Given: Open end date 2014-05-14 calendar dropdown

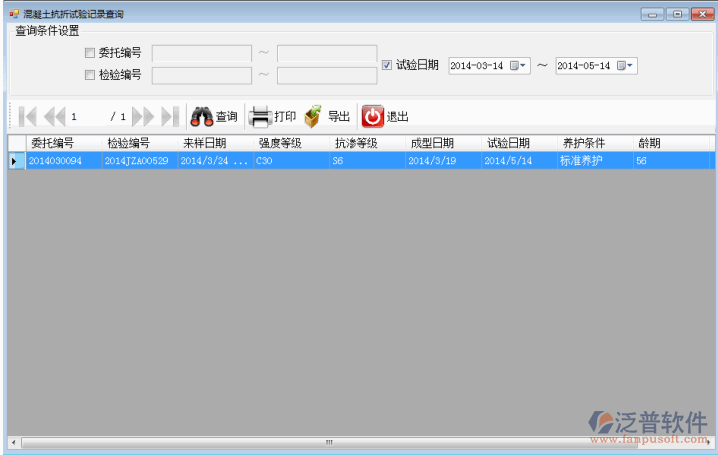Looking at the screenshot, I should tap(625, 66).
